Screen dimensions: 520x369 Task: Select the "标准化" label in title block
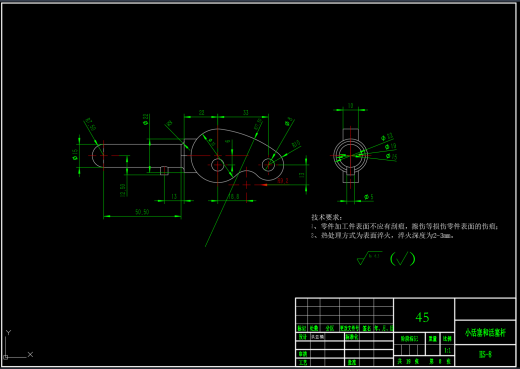click(x=352, y=337)
